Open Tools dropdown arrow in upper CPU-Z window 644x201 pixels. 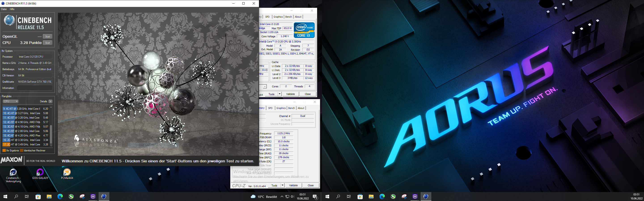[x=280, y=94]
